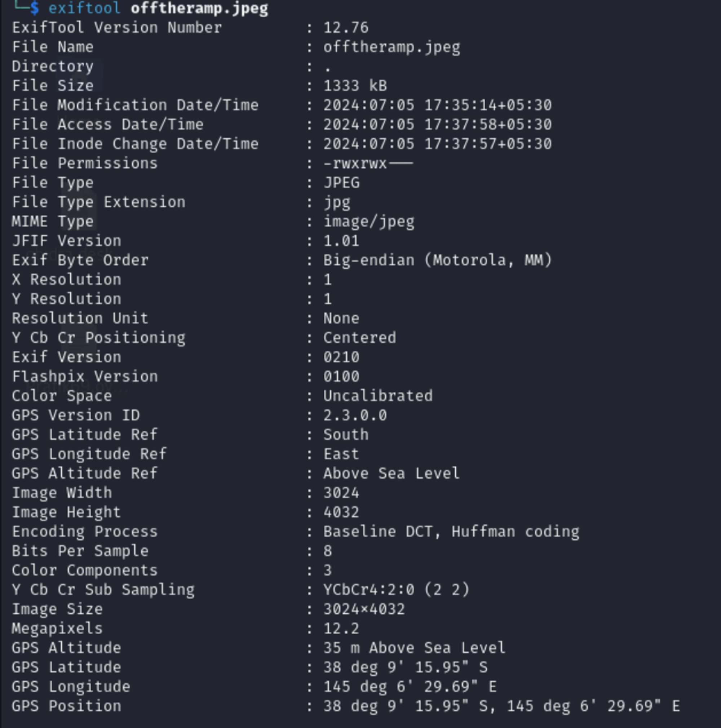Viewport: 721px width, 728px height.
Task: Click the Encoding Process value
Action: (451, 532)
